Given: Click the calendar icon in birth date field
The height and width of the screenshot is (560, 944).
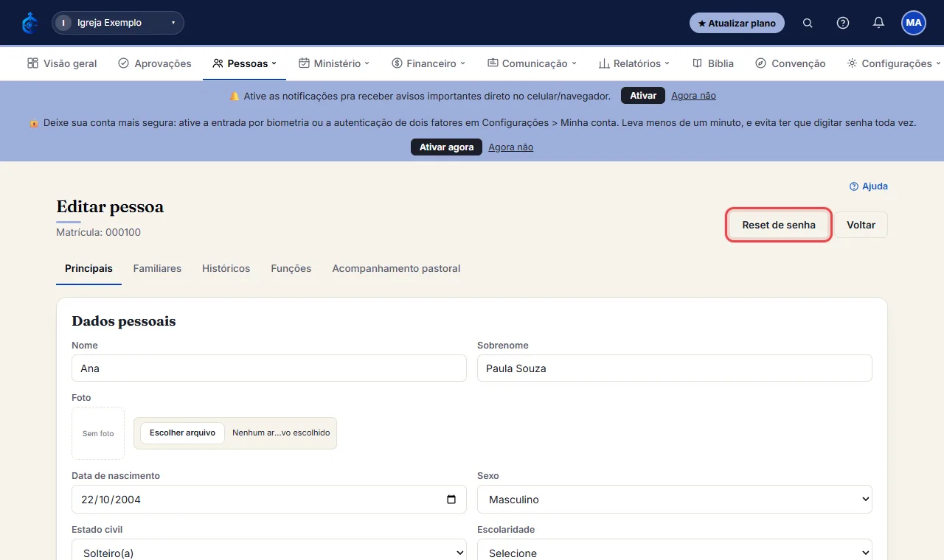Looking at the screenshot, I should click(451, 500).
